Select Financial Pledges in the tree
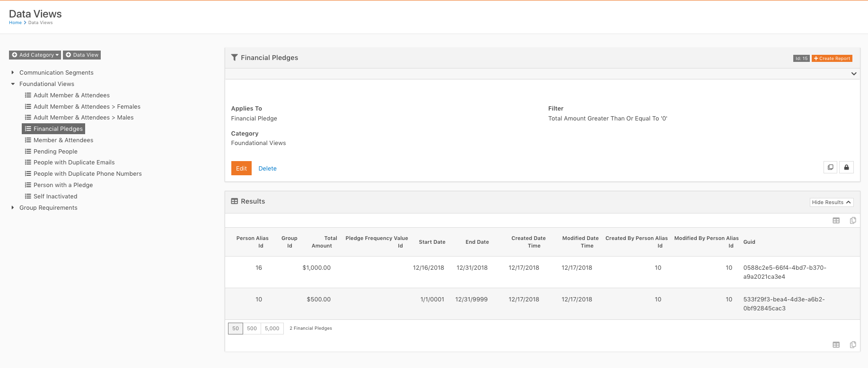 (x=54, y=128)
